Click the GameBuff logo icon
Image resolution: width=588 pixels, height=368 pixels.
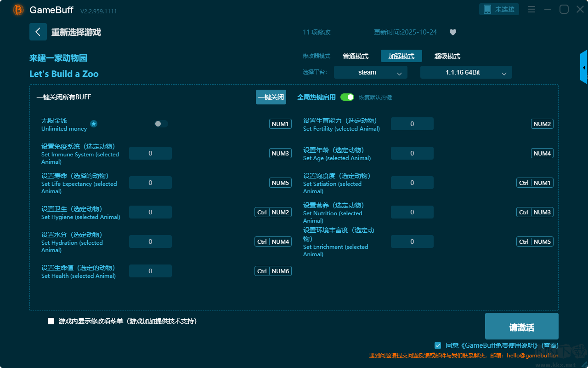(x=18, y=10)
